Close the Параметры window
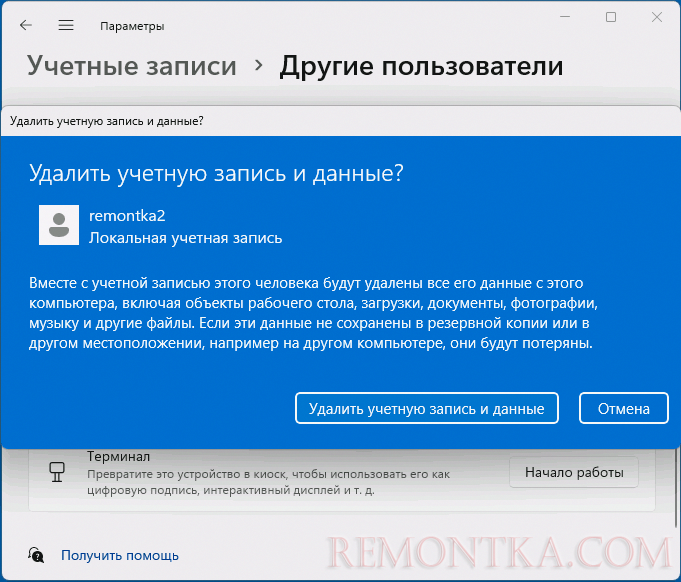681x582 pixels. (657, 17)
